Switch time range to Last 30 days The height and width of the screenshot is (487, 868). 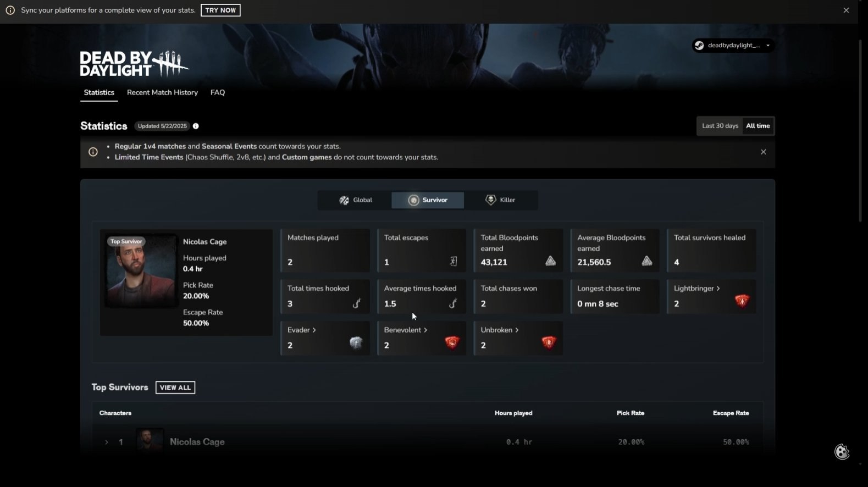coord(720,126)
